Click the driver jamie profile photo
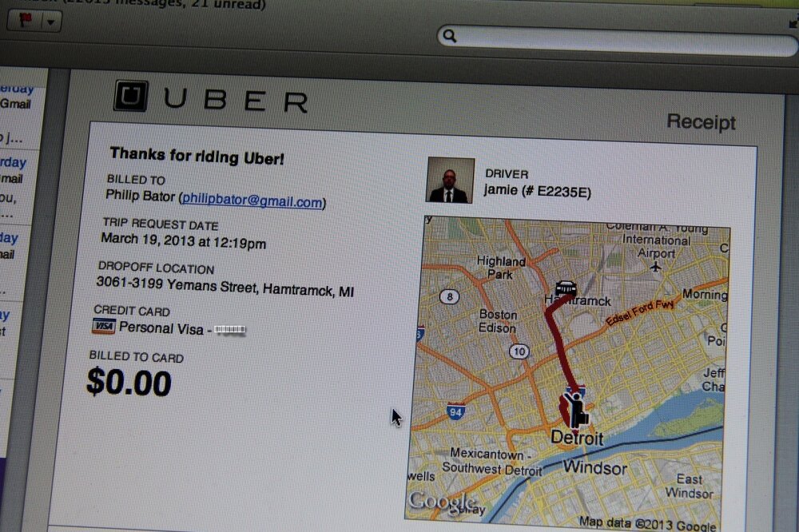The image size is (799, 532). [x=450, y=180]
